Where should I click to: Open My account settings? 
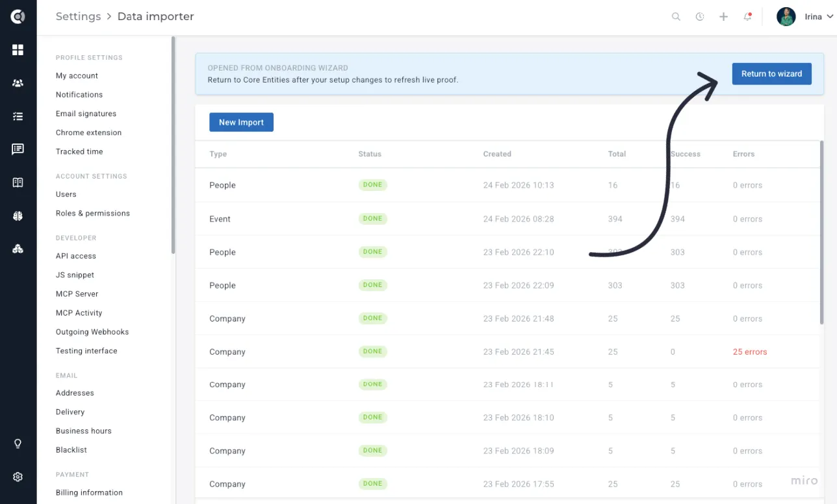click(77, 76)
